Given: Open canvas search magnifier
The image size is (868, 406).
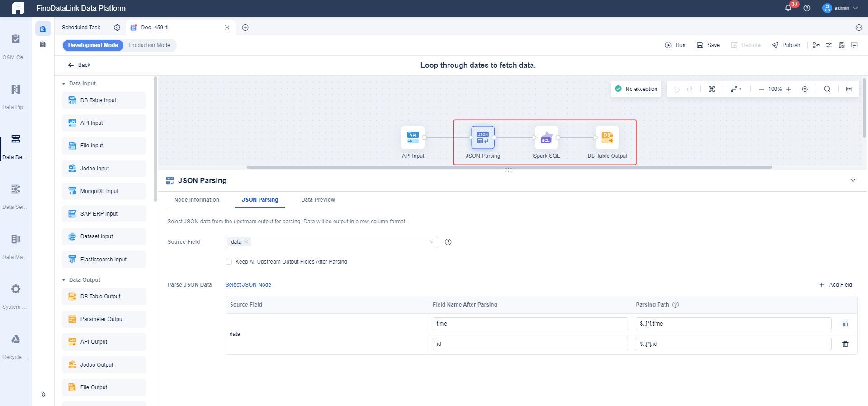Looking at the screenshot, I should (x=827, y=89).
